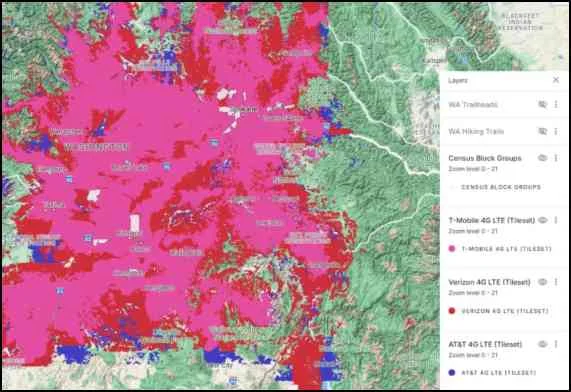Viewport: 571px width, 392px height.
Task: Open Verizon 4G LTE layer options menu
Action: (x=556, y=282)
